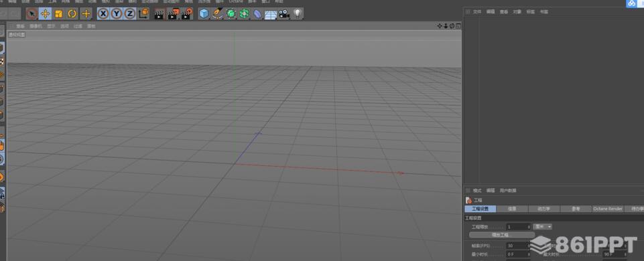This screenshot has width=644, height=261.
Task: Click the FPS value input field
Action: (519, 246)
